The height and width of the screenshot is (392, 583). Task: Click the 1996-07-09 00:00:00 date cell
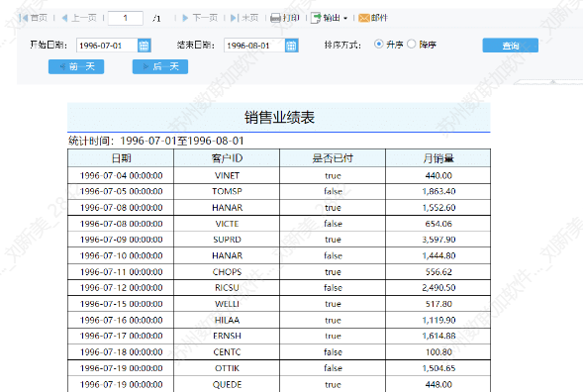coord(121,240)
